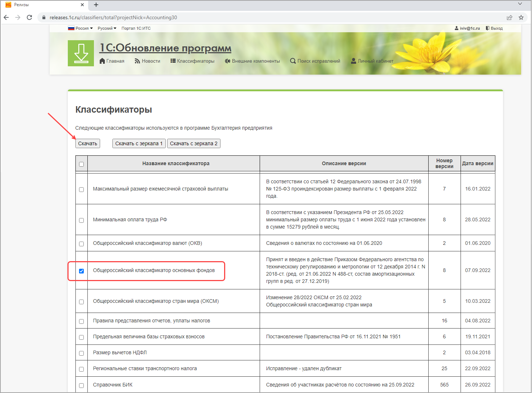Image resolution: width=532 pixels, height=393 pixels.
Task: Click date 07.09.2022 cell
Action: tap(478, 270)
